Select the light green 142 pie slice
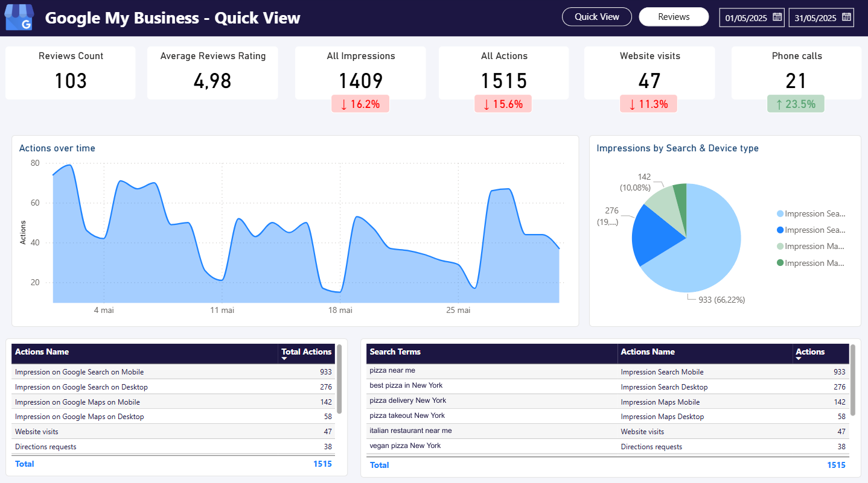This screenshot has height=483, width=868. pos(668,207)
